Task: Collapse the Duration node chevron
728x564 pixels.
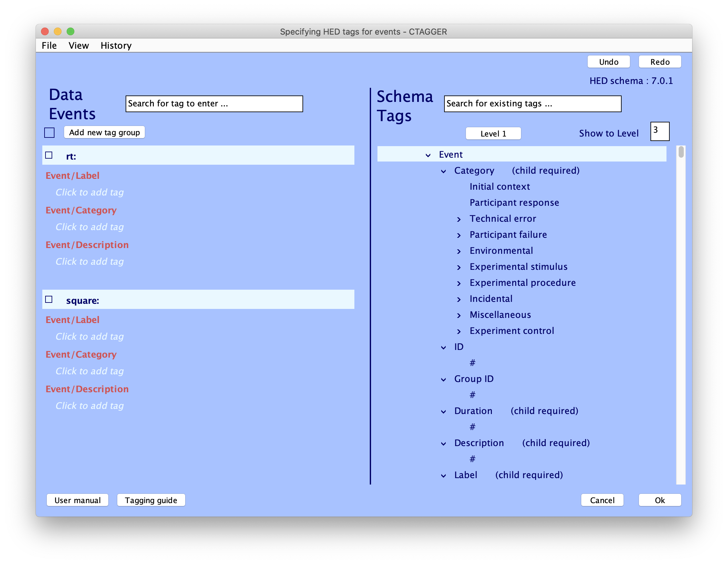Action: click(443, 412)
